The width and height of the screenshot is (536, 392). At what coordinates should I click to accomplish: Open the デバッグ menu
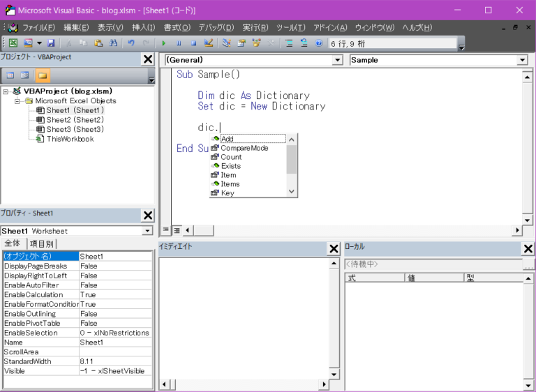[216, 28]
